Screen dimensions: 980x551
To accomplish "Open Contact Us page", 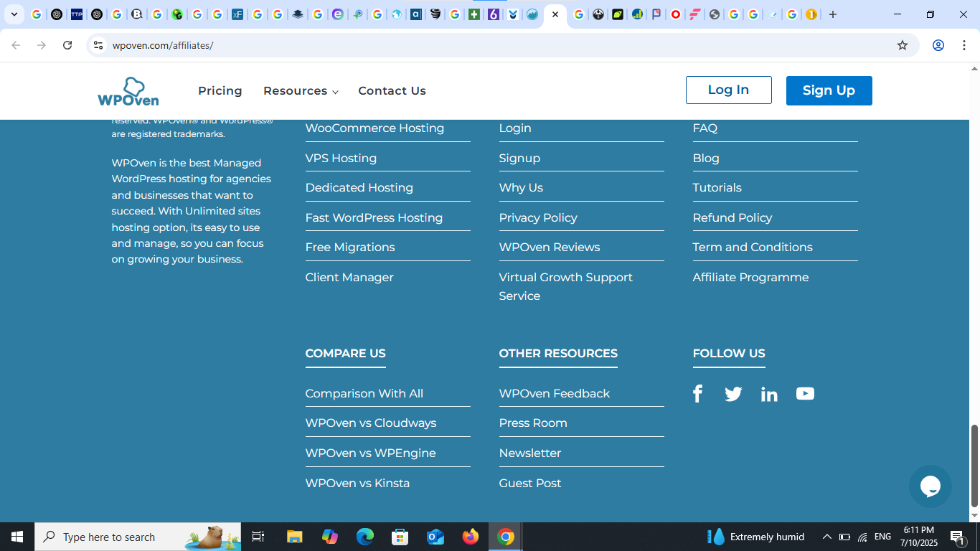I will click(392, 91).
